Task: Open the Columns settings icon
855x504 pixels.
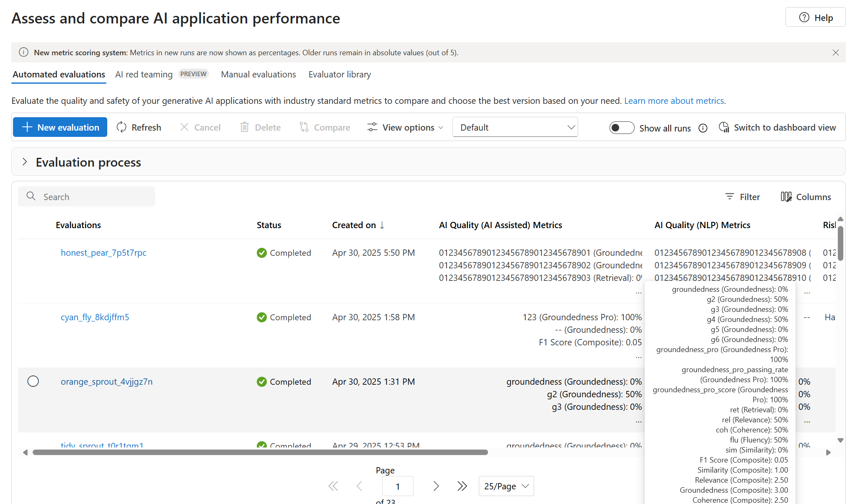Action: tap(786, 197)
